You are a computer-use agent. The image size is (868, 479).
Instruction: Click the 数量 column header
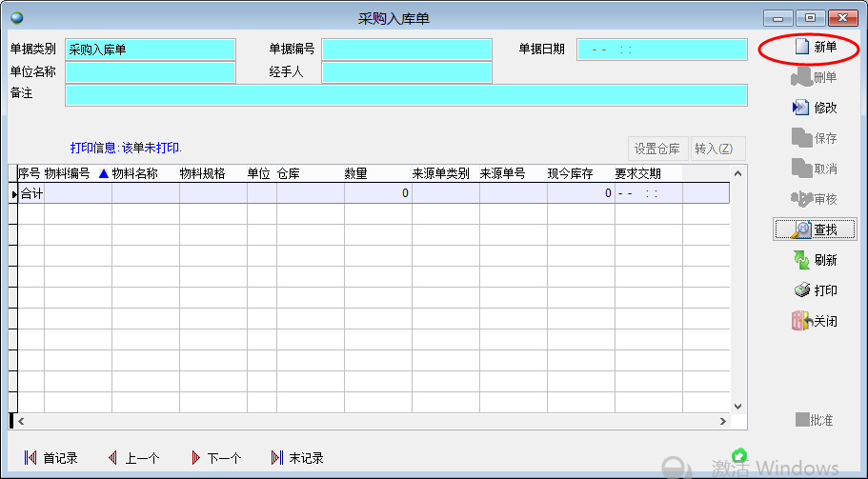coord(356,173)
